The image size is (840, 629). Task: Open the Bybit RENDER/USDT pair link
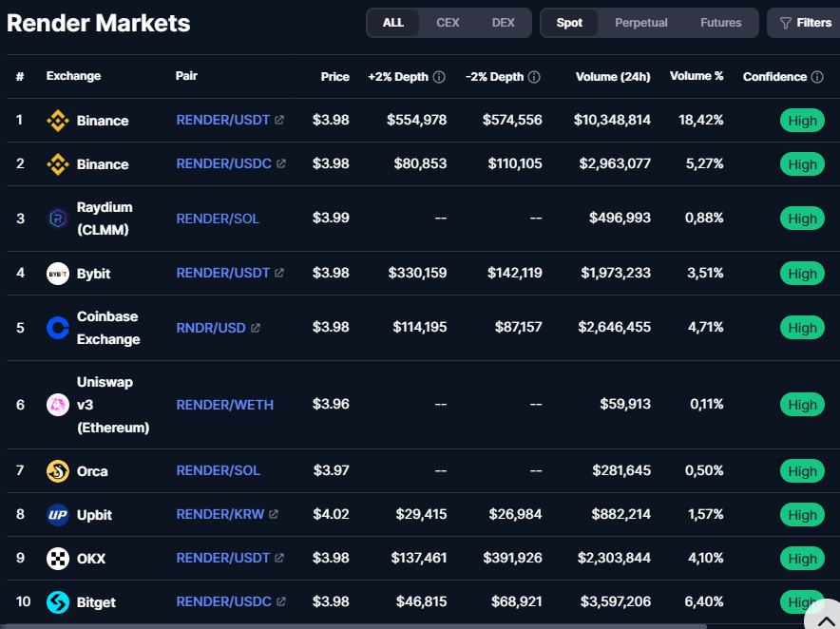223,273
